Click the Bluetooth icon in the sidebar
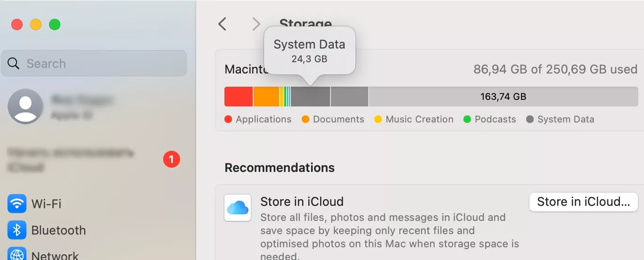This screenshot has height=260, width=644. click(17, 230)
